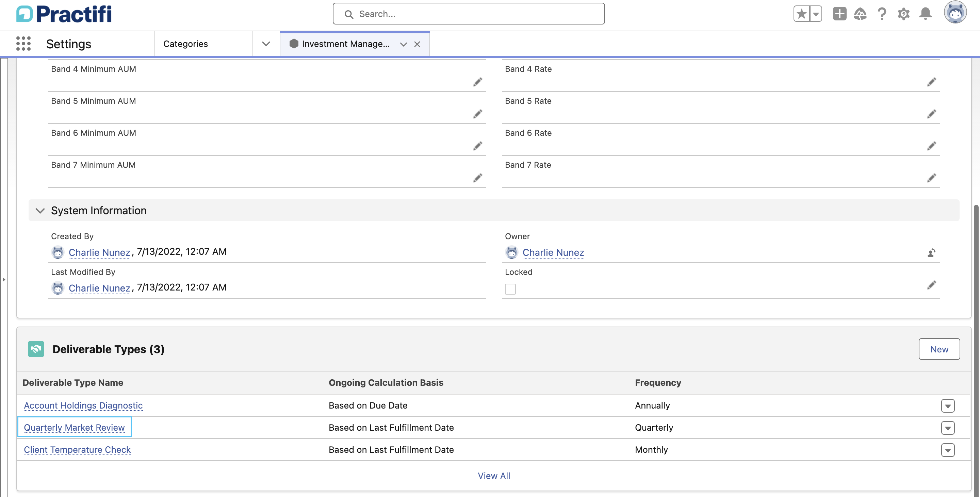
Task: Click the Frequency column header
Action: pos(658,383)
